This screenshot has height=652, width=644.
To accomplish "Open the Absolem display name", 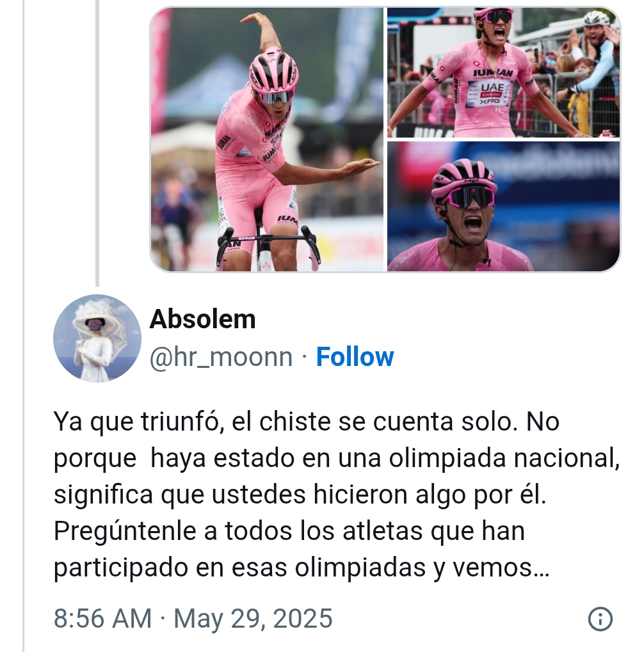I will click(x=202, y=319).
